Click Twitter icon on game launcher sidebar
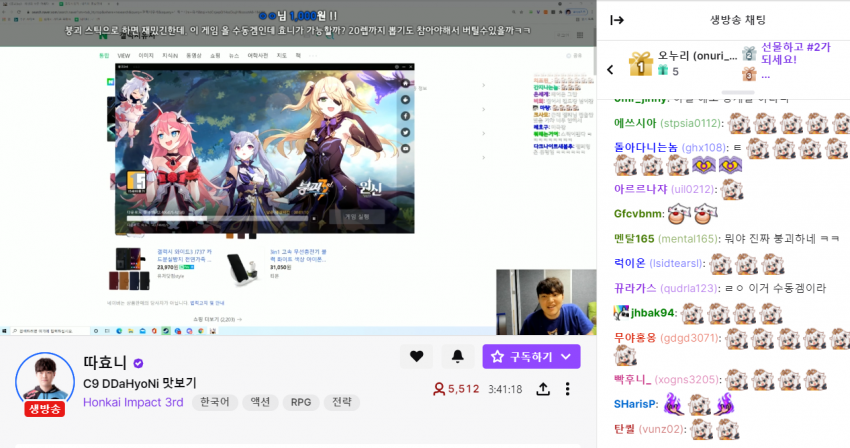Screen dimensions: 850x448 pyautogui.click(x=405, y=132)
